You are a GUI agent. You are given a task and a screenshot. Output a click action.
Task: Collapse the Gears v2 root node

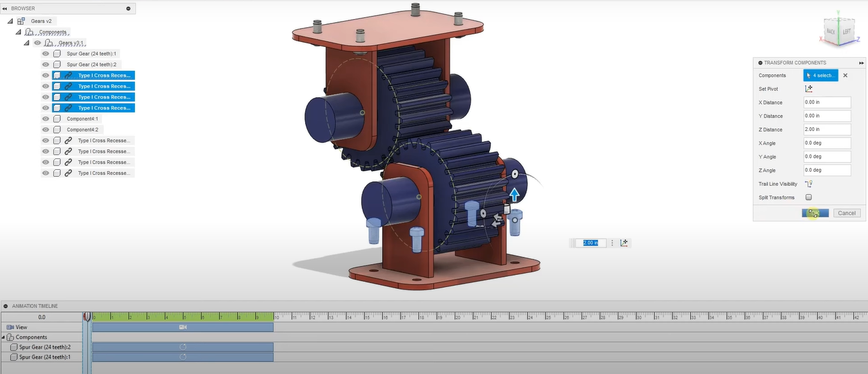click(10, 21)
